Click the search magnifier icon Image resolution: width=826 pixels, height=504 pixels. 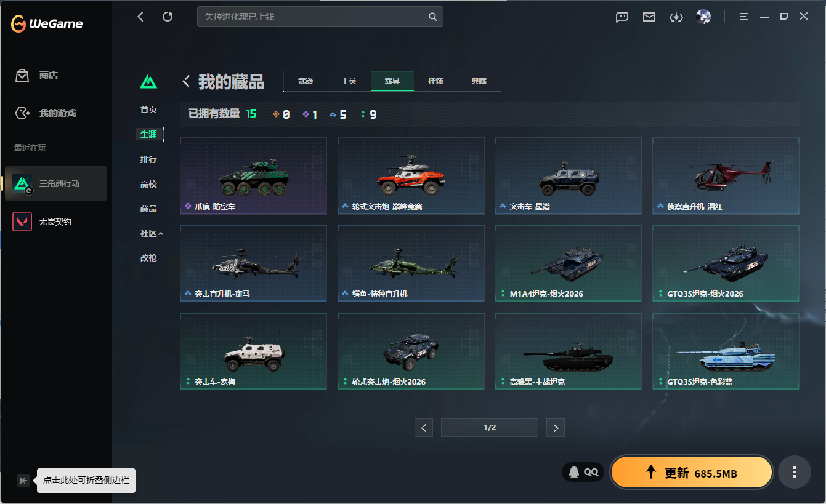click(x=433, y=17)
